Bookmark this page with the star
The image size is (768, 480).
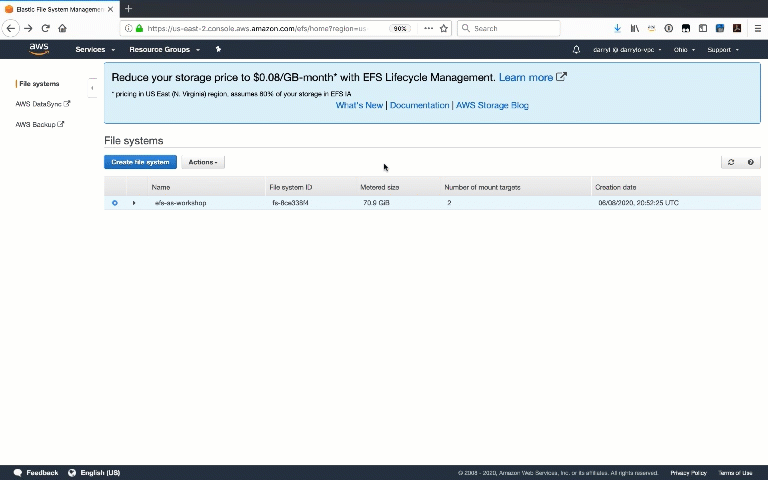(x=444, y=28)
